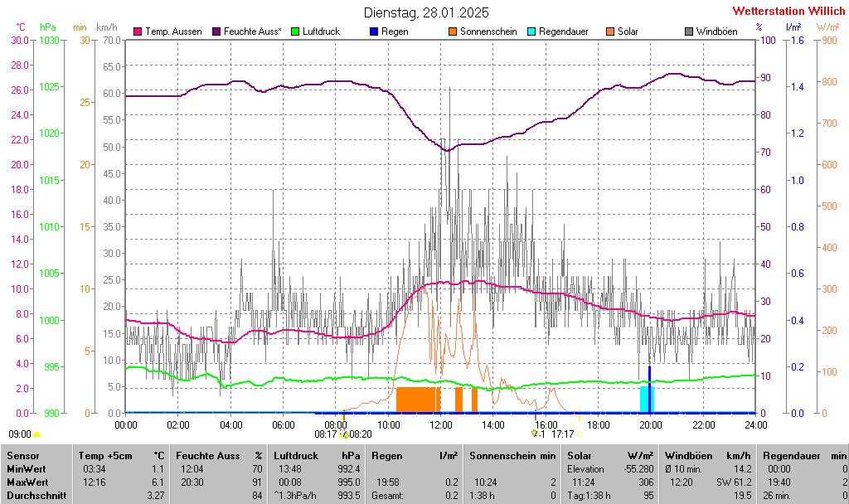This screenshot has height=504, width=849.
Task: Select the 'Temp. Aussen' legend label
Action: pos(173,31)
